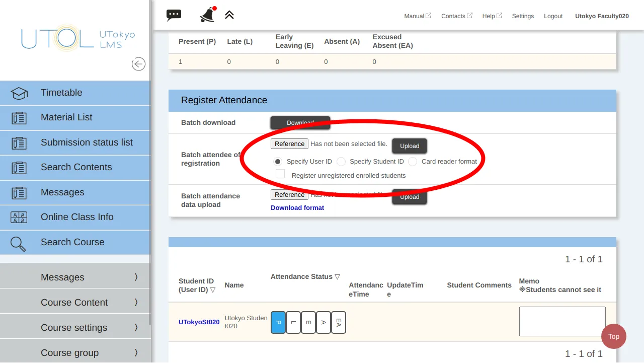Image resolution: width=644 pixels, height=363 pixels.
Task: Open Submission status list in sidebar
Action: click(x=87, y=142)
